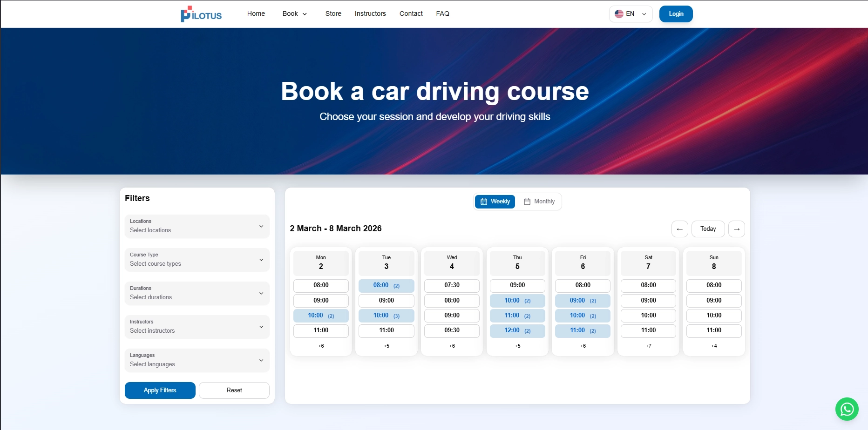Viewport: 868px width, 430px height.
Task: Go to previous week arrow
Action: point(679,229)
